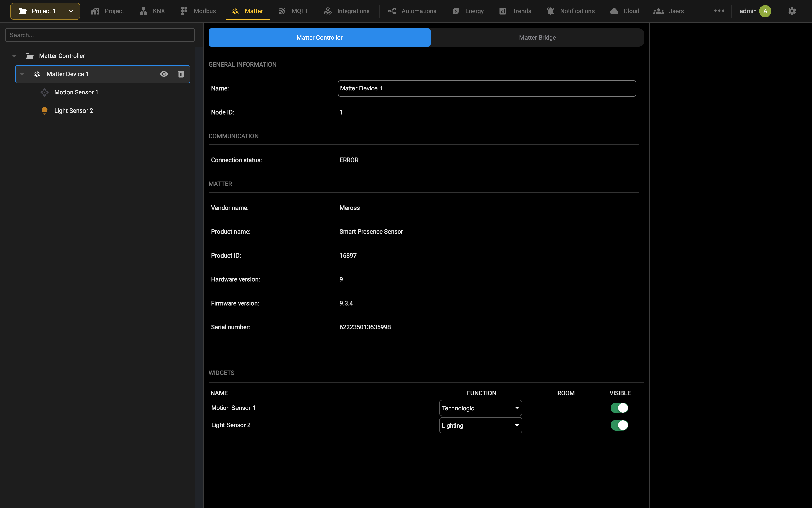
Task: Collapse the Matter Device 1 tree node
Action: tap(22, 74)
